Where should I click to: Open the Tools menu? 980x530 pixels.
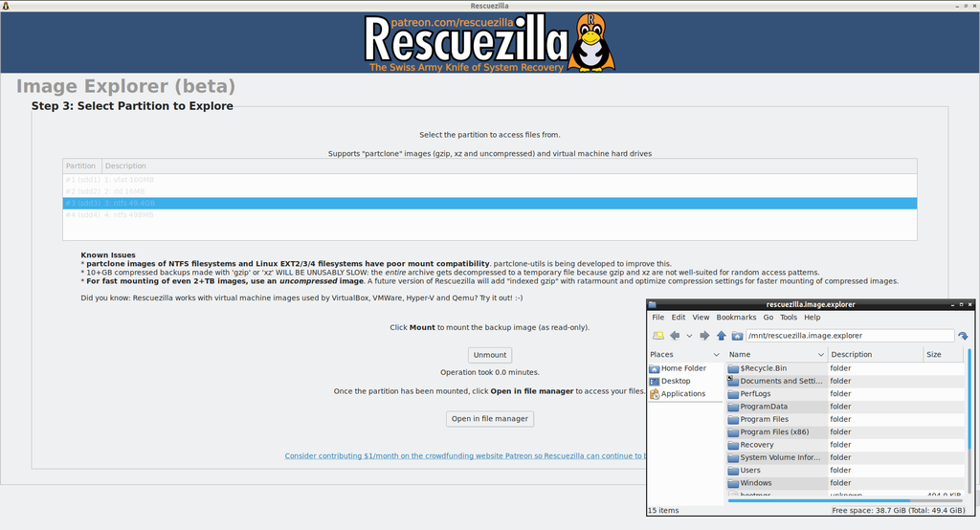(789, 318)
